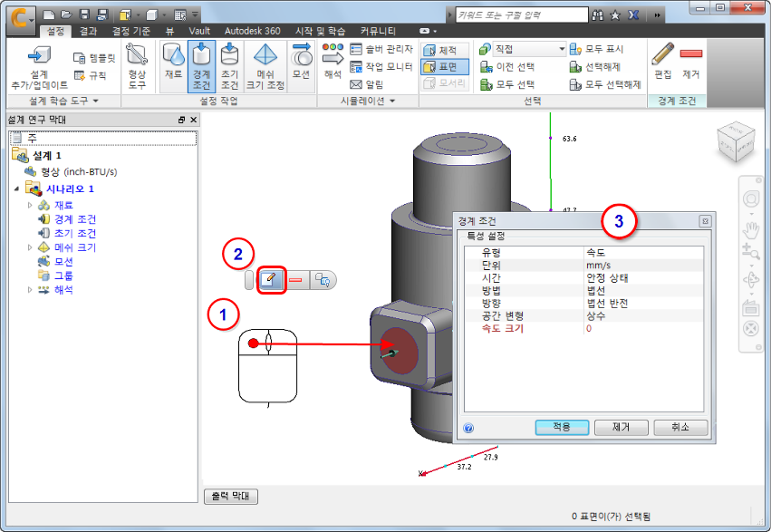This screenshot has width=771, height=532.
Task: Expand the 재료 tree node
Action: pos(30,205)
